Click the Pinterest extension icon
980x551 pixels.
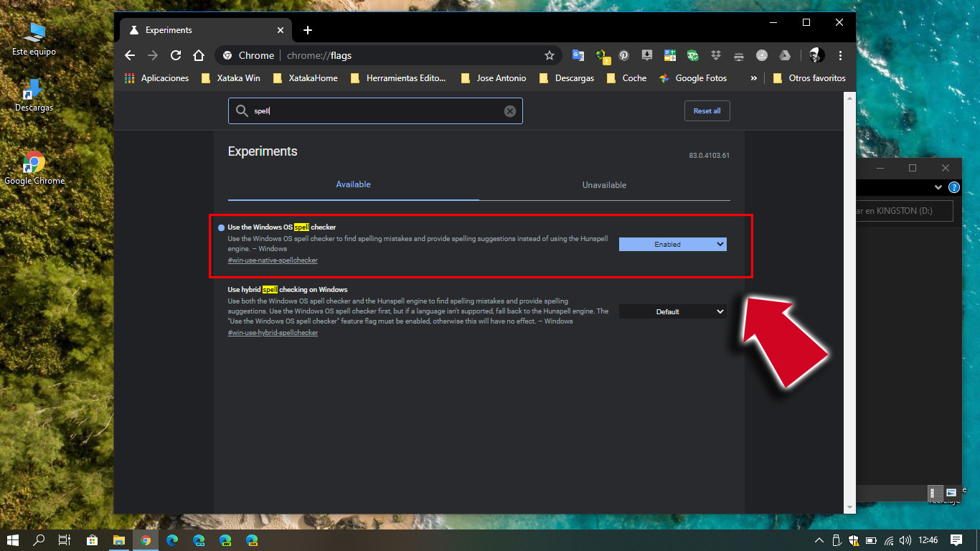click(x=623, y=55)
